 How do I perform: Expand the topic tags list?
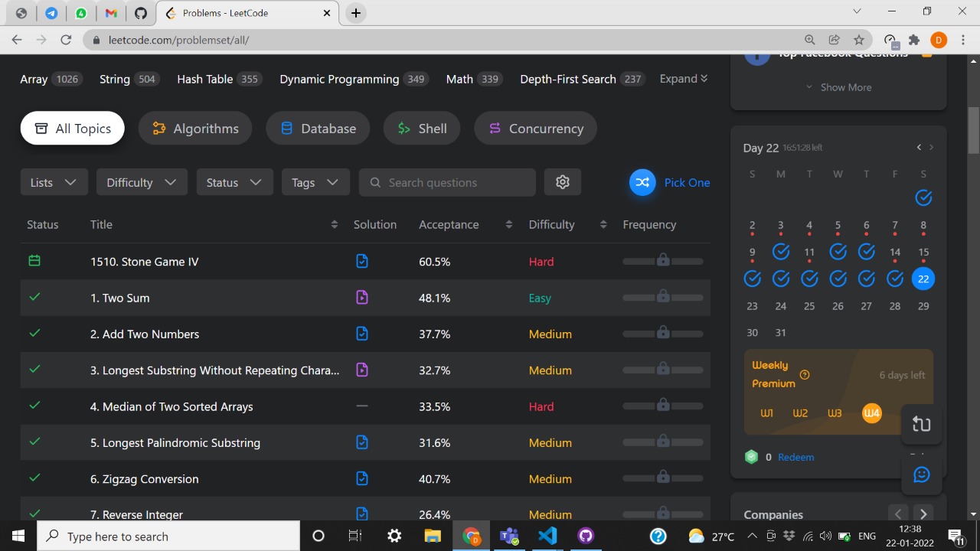point(684,79)
